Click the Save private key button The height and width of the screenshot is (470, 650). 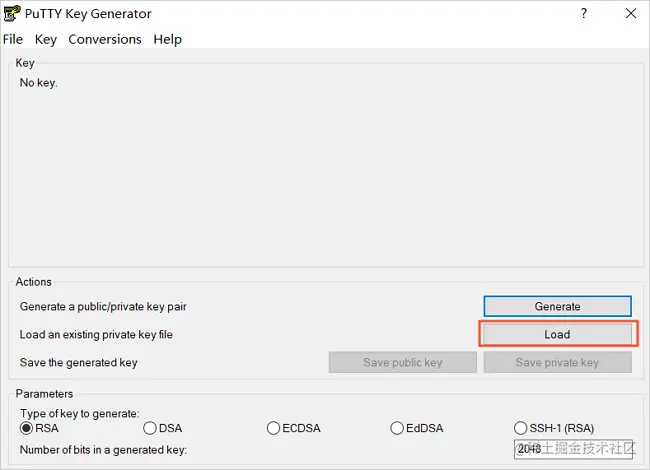[x=558, y=363]
